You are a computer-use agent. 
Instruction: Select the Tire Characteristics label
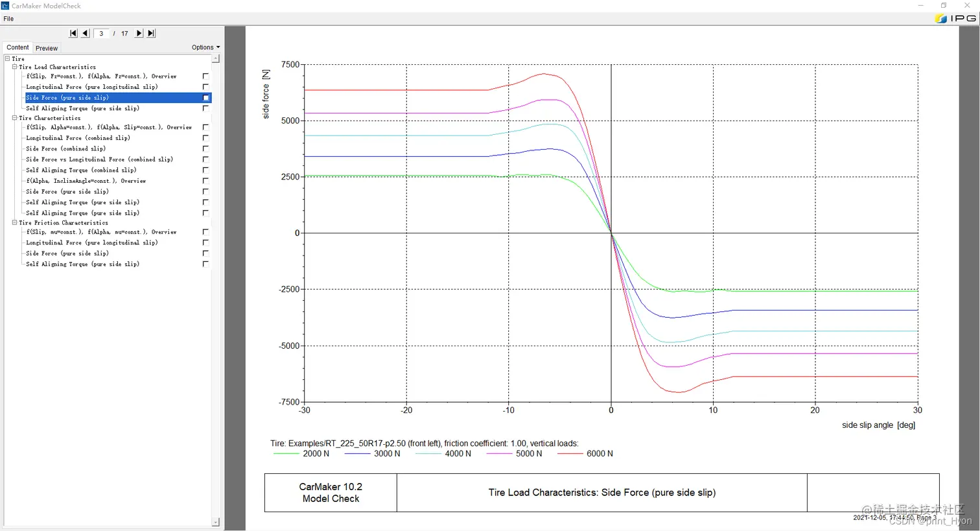(50, 118)
